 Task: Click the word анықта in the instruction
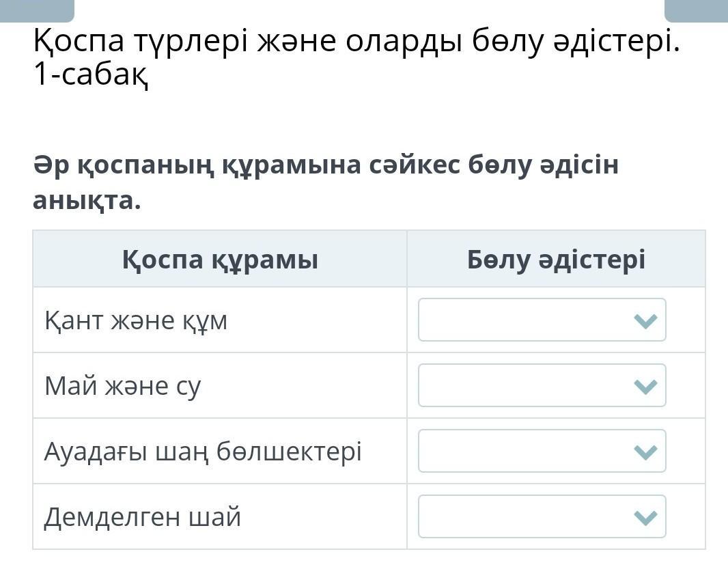[86, 201]
